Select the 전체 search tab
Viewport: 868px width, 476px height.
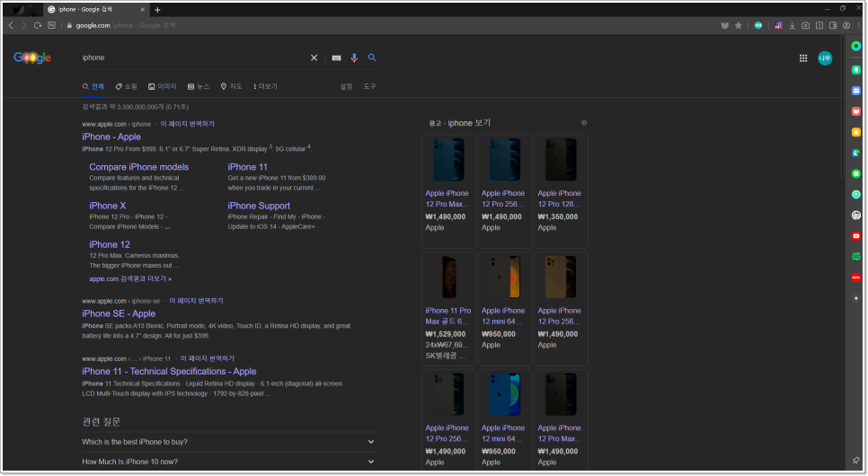93,86
